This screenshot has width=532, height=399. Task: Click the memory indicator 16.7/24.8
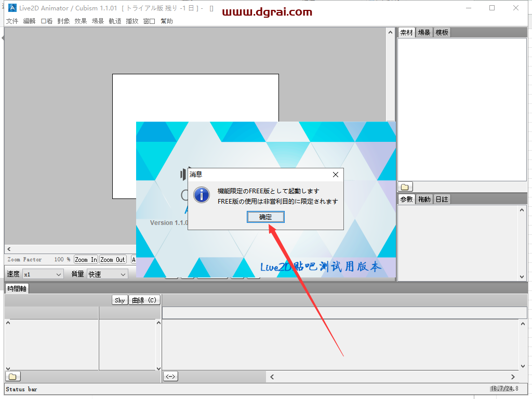[504, 389]
